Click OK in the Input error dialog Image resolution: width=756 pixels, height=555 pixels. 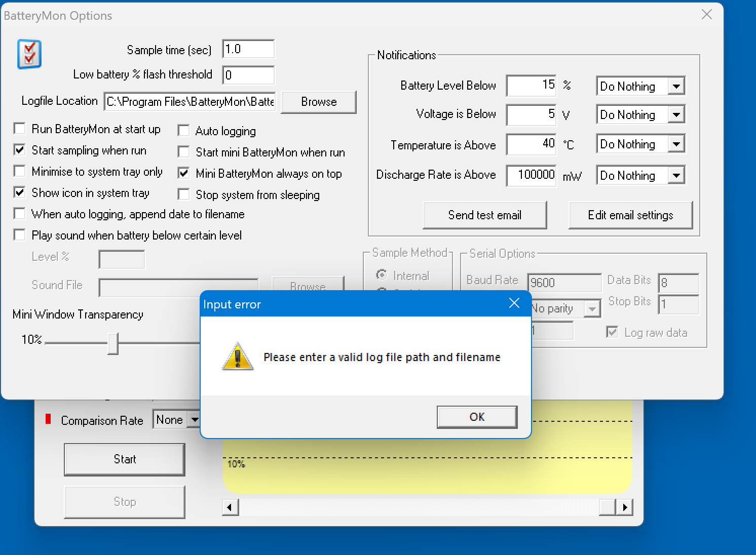pyautogui.click(x=477, y=417)
